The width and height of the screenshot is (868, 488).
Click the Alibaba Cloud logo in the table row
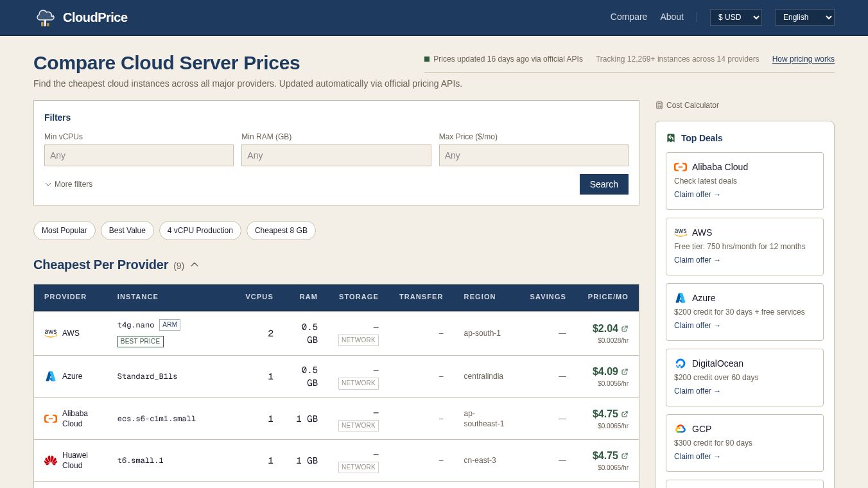[x=51, y=419]
